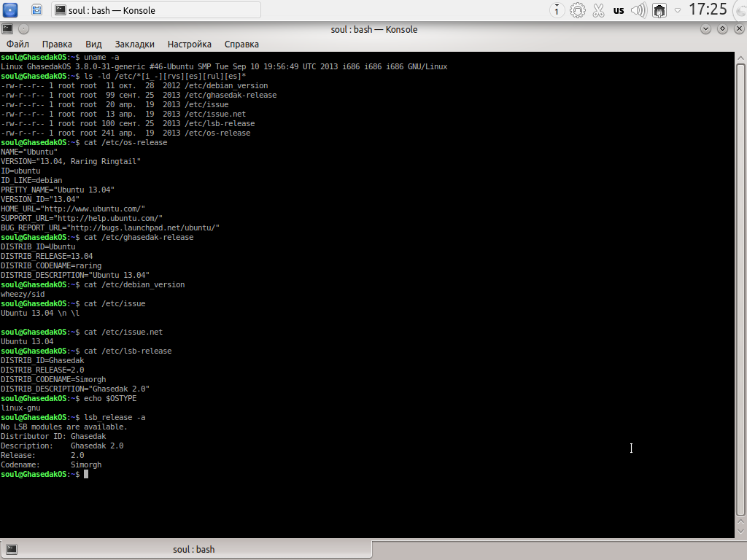Image resolution: width=747 pixels, height=560 pixels.
Task: Click the terminal scrollbar up arrow
Action: point(740,58)
